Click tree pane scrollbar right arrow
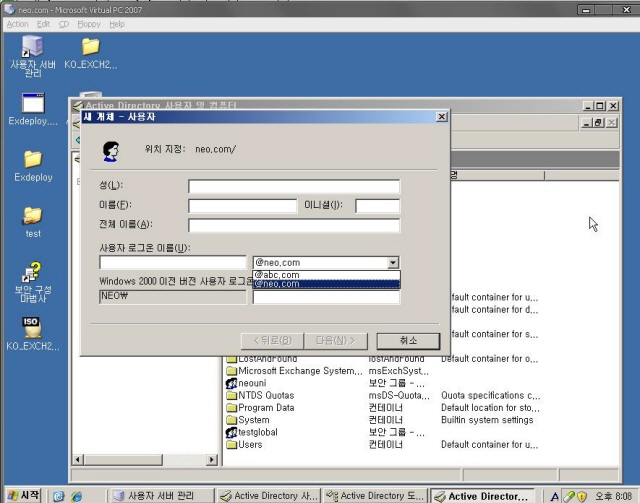The image size is (640, 503). pos(211,460)
